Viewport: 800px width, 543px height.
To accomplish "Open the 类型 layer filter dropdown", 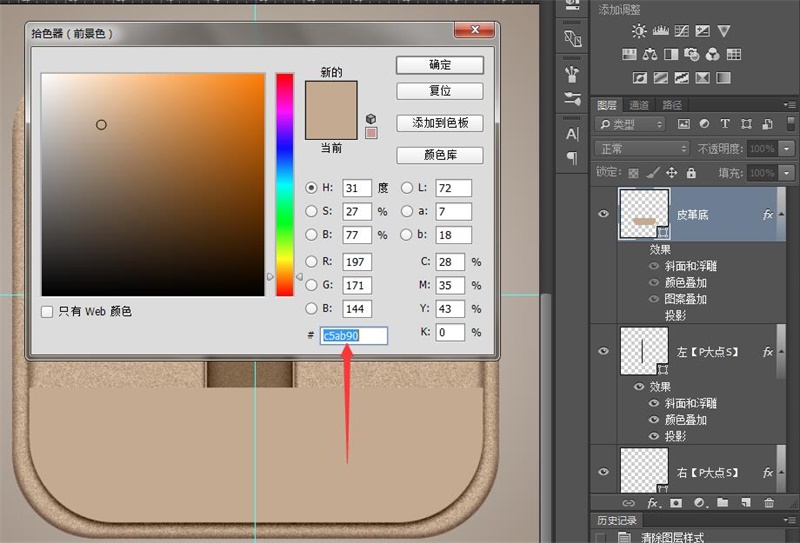I will tap(630, 124).
